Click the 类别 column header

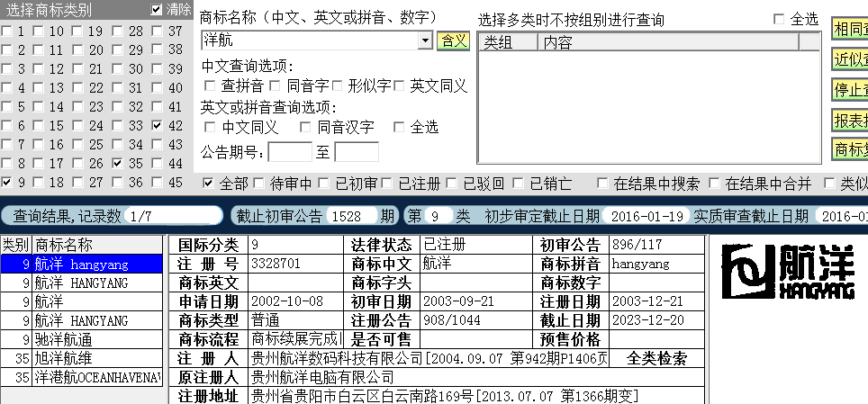[x=16, y=245]
